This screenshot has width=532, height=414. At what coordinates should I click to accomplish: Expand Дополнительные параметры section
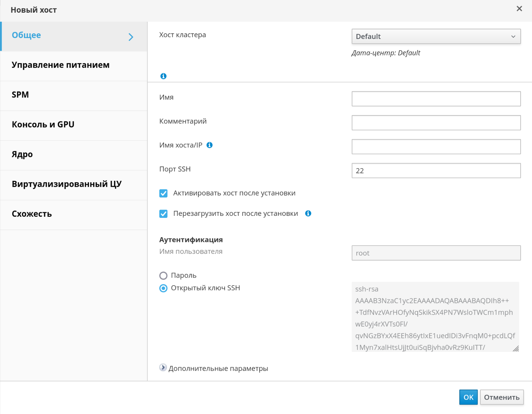point(163,368)
